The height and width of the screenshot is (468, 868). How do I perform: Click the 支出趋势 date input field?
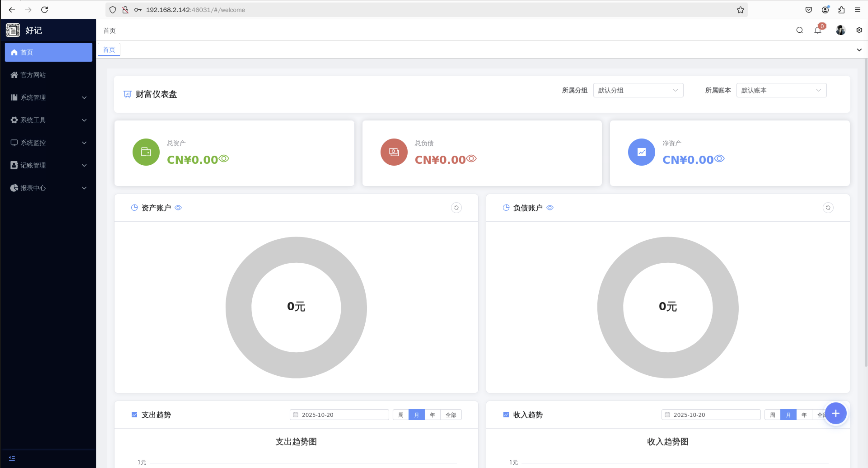click(x=339, y=415)
